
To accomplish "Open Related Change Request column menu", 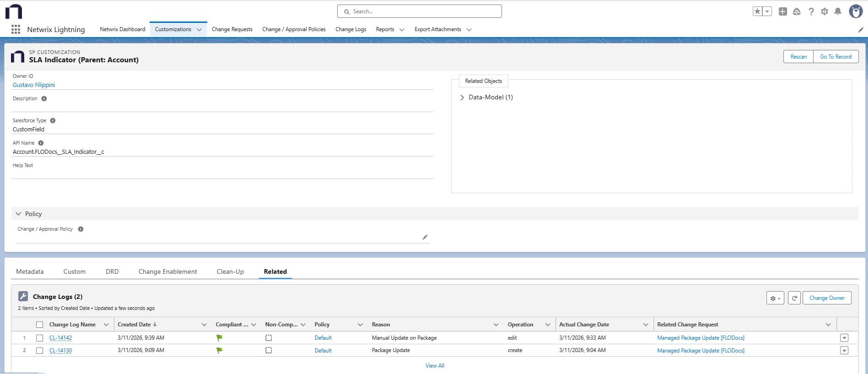I will tap(828, 325).
